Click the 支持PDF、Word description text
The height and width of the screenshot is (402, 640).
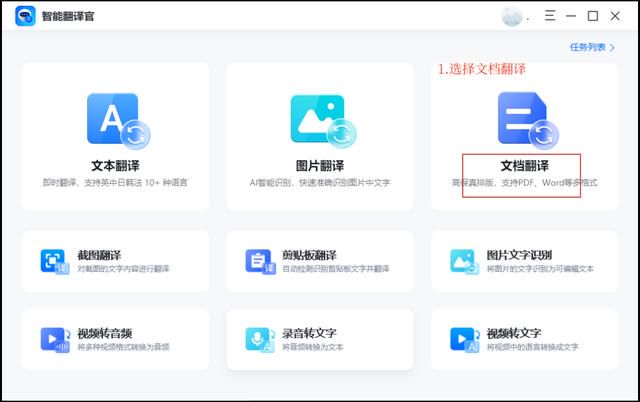coord(524,182)
